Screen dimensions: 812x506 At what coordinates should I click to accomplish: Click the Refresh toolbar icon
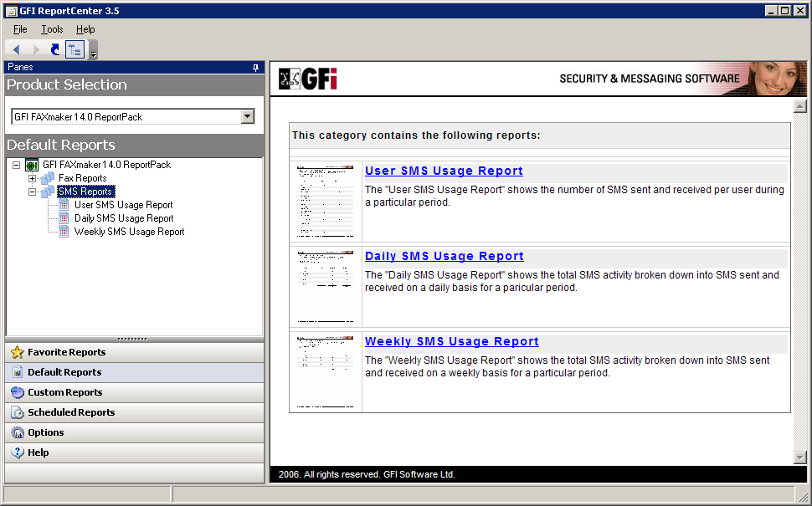tap(55, 49)
